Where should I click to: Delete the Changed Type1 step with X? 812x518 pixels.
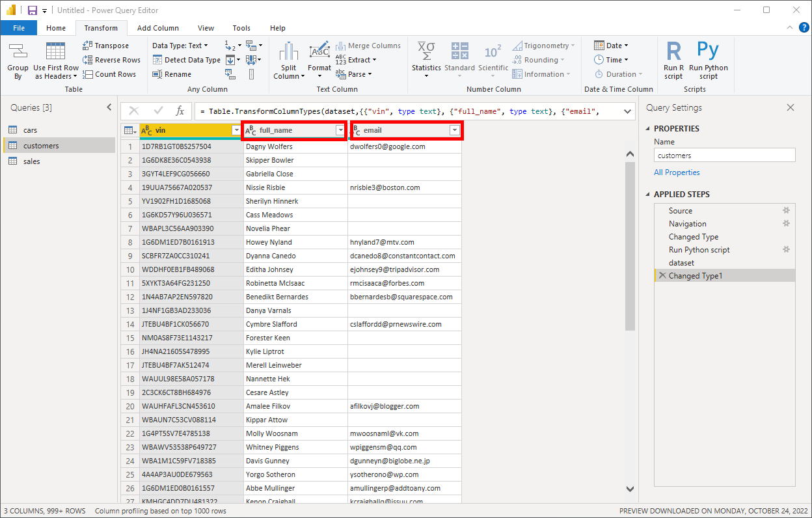point(662,275)
